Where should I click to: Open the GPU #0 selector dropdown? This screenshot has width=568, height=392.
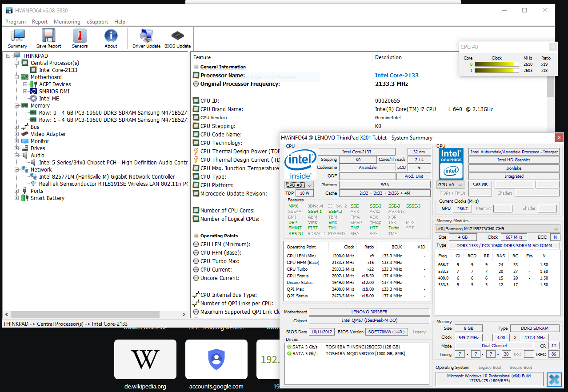(450, 185)
